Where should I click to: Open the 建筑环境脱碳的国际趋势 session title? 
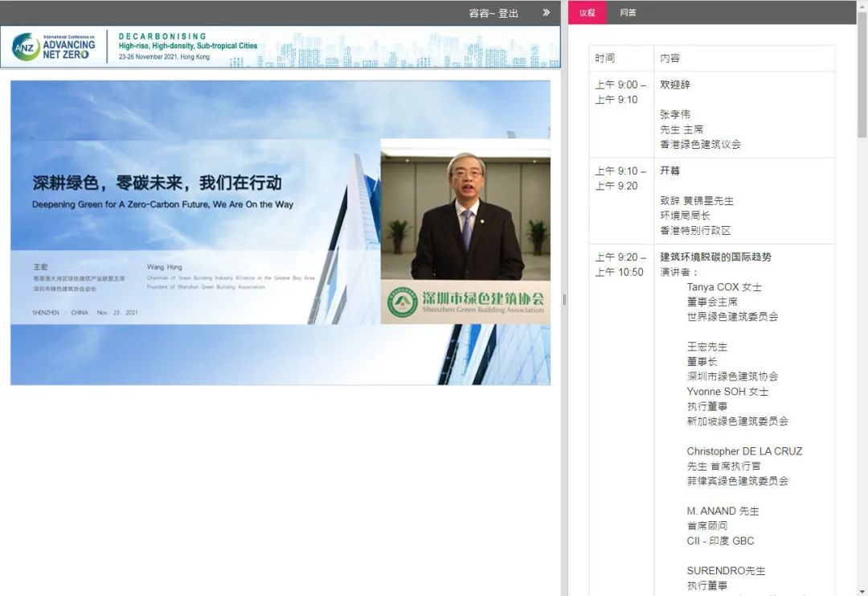point(715,257)
